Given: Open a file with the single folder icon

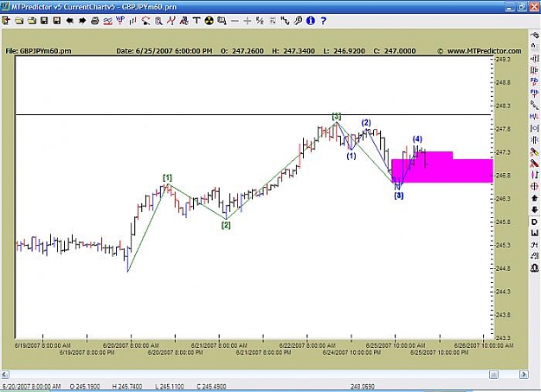Looking at the screenshot, I should (19, 21).
